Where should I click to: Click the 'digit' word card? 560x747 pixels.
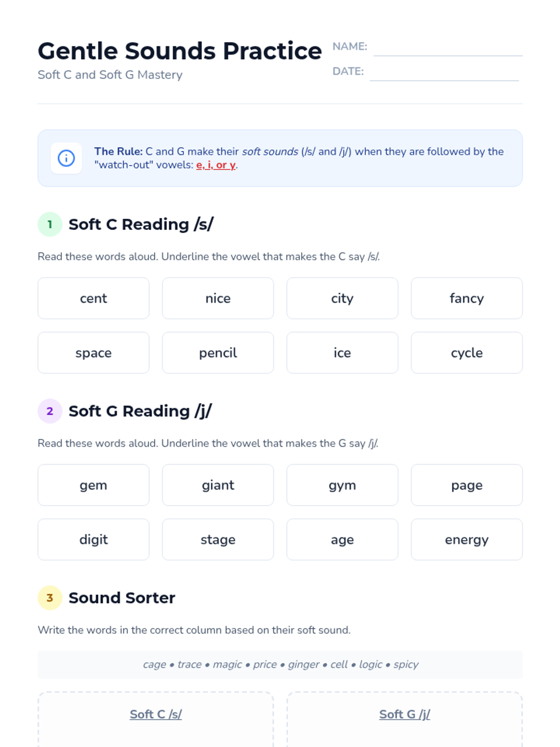pos(93,540)
